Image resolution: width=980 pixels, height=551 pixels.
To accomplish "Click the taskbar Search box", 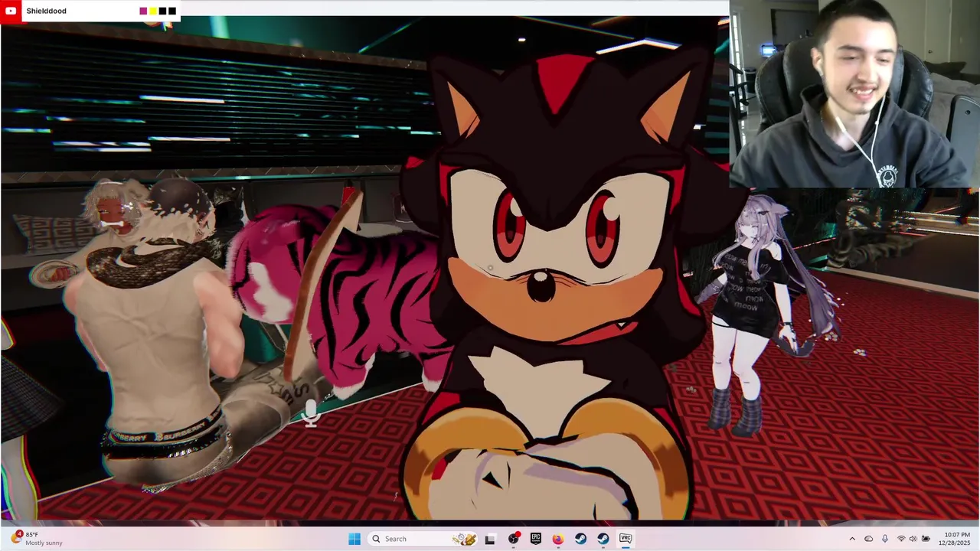I will 423,539.
